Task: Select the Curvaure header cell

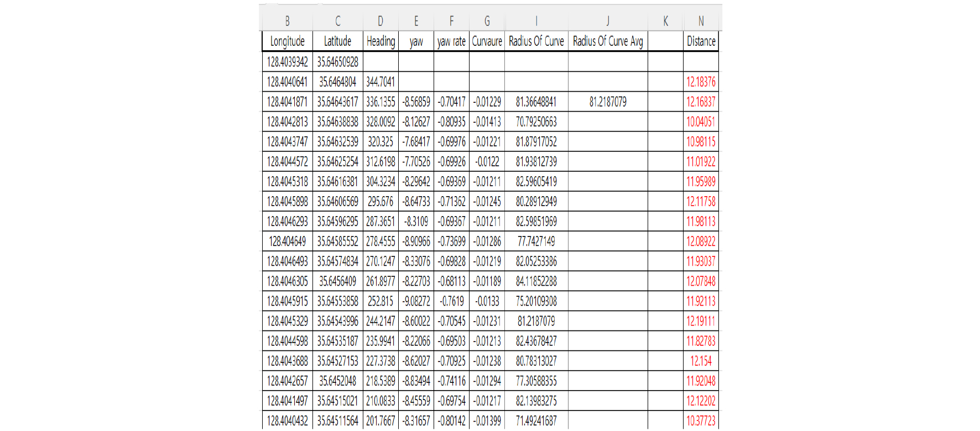Action: click(487, 41)
